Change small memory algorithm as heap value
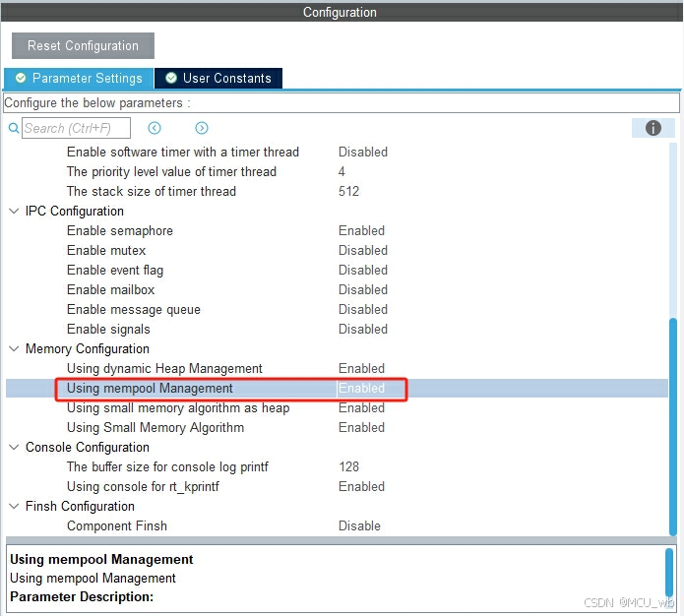The width and height of the screenshot is (684, 616). 361,408
